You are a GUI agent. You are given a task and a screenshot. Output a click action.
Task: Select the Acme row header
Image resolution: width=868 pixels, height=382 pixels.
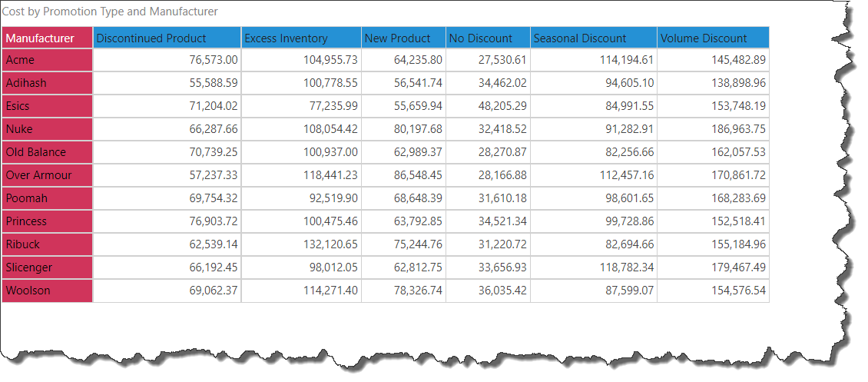coord(47,60)
